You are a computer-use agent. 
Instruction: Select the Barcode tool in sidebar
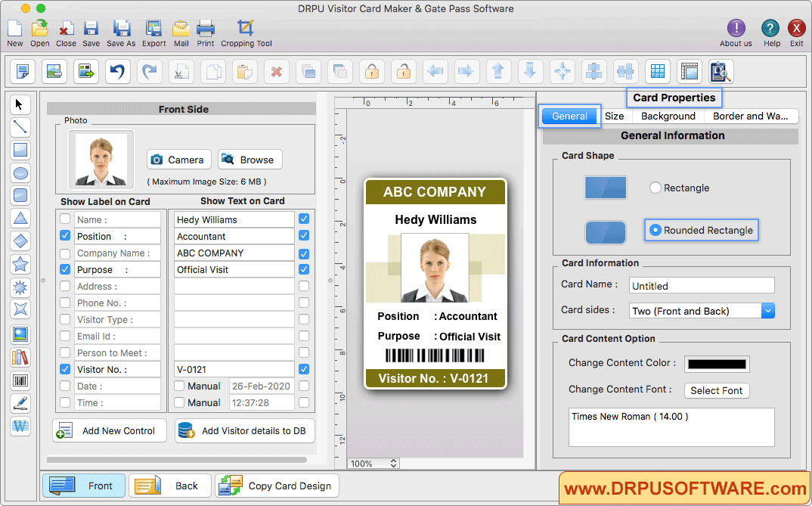tap(20, 380)
